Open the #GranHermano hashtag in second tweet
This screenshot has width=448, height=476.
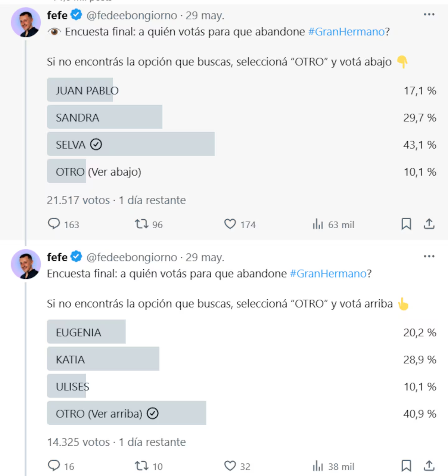click(328, 273)
